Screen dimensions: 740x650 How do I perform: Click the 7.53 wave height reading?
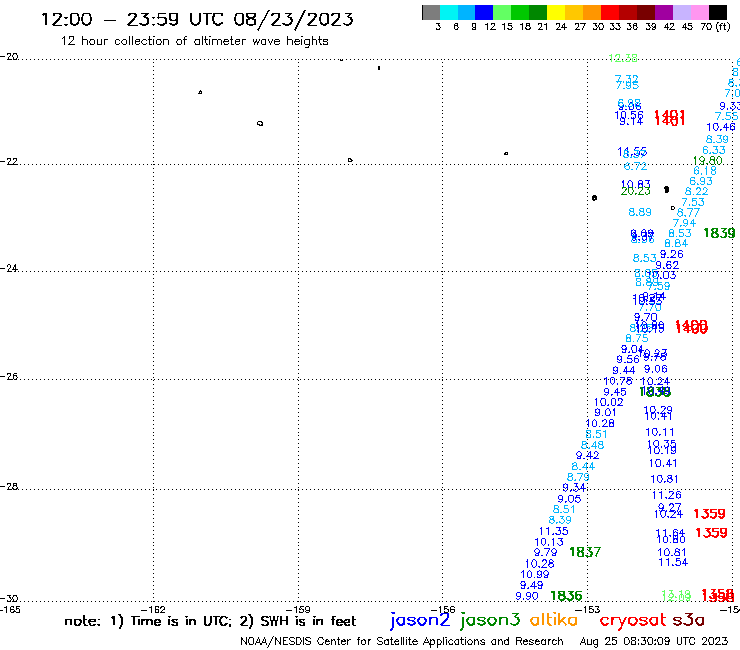click(x=692, y=202)
